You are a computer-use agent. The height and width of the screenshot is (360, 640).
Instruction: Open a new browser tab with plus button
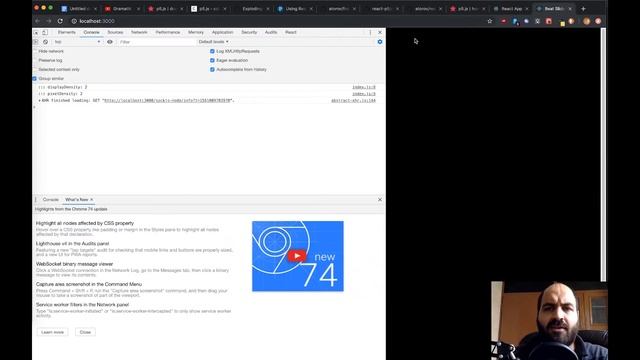coord(583,9)
